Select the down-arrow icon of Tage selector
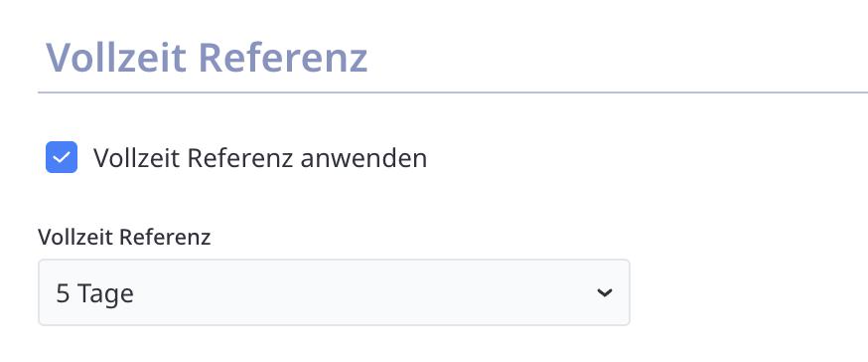This screenshot has height=362, width=868. point(605,292)
